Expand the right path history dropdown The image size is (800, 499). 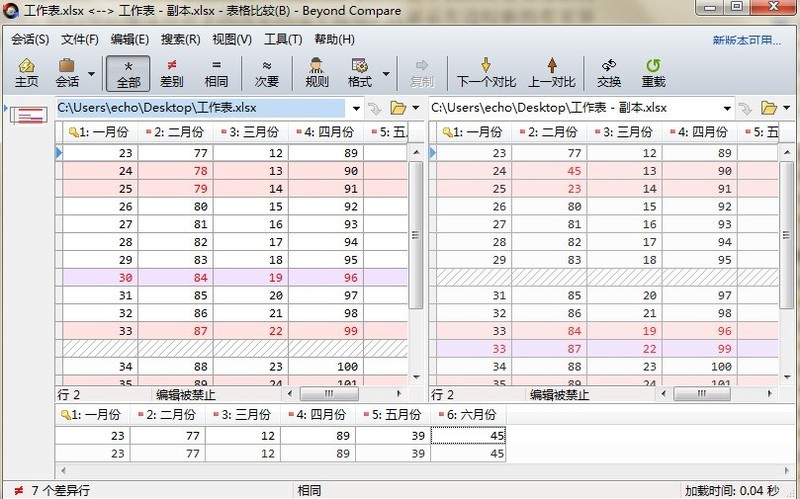[x=727, y=108]
